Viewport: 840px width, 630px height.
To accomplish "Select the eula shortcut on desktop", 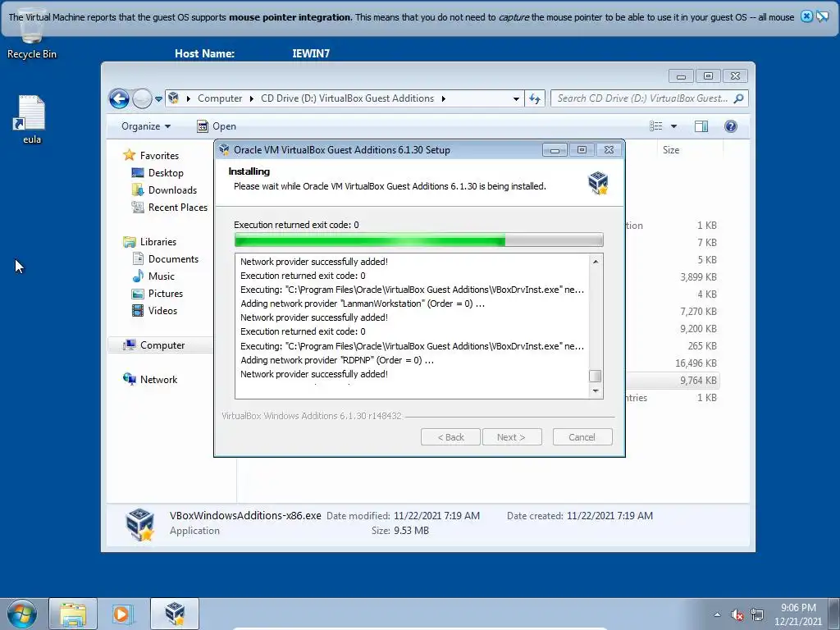I will point(32,120).
